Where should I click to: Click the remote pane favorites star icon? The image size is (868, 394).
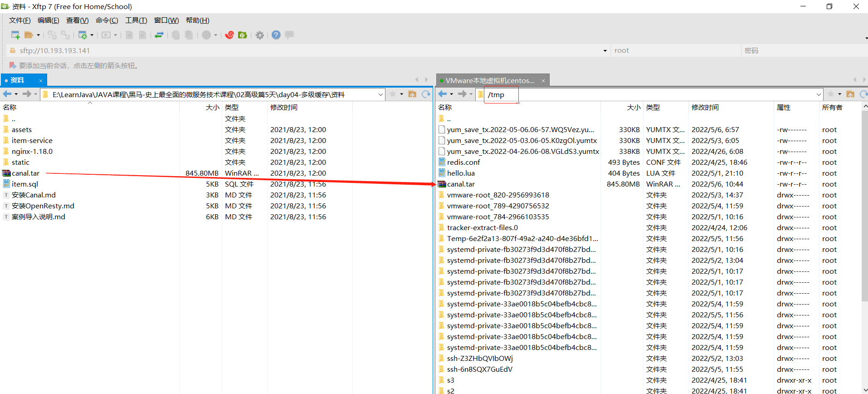point(831,94)
